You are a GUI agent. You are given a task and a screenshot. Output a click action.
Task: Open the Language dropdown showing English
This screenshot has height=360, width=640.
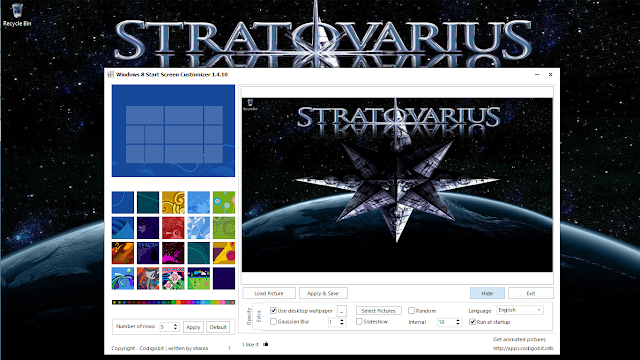(520, 310)
